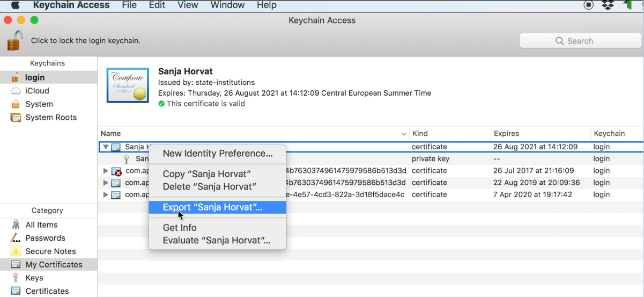
Task: Click "Issued by: state-institutions" text
Action: [206, 82]
